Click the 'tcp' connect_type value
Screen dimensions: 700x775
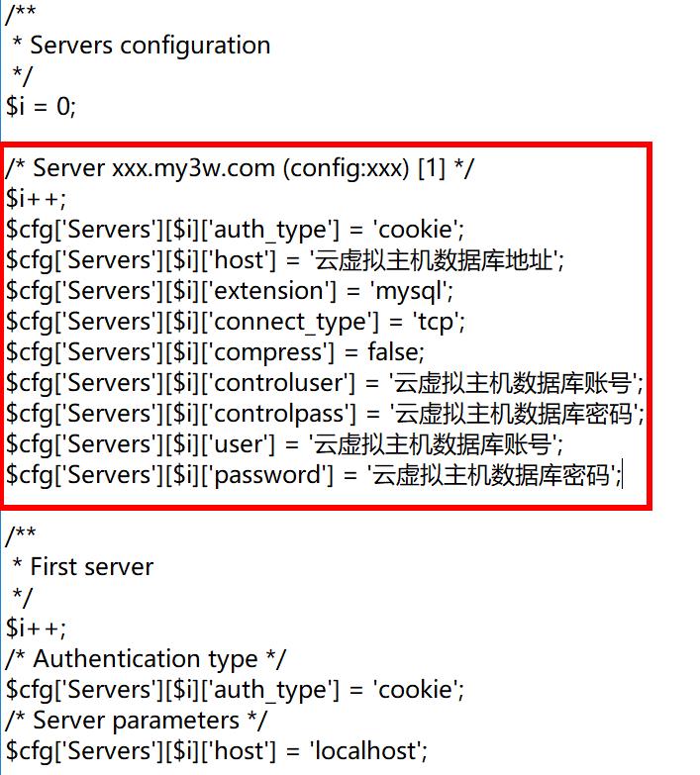[x=436, y=323]
